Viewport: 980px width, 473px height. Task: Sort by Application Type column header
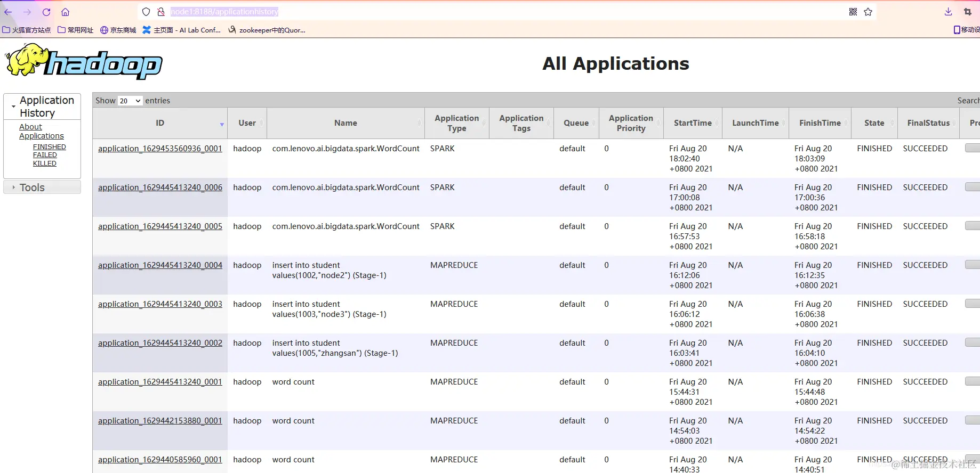457,123
